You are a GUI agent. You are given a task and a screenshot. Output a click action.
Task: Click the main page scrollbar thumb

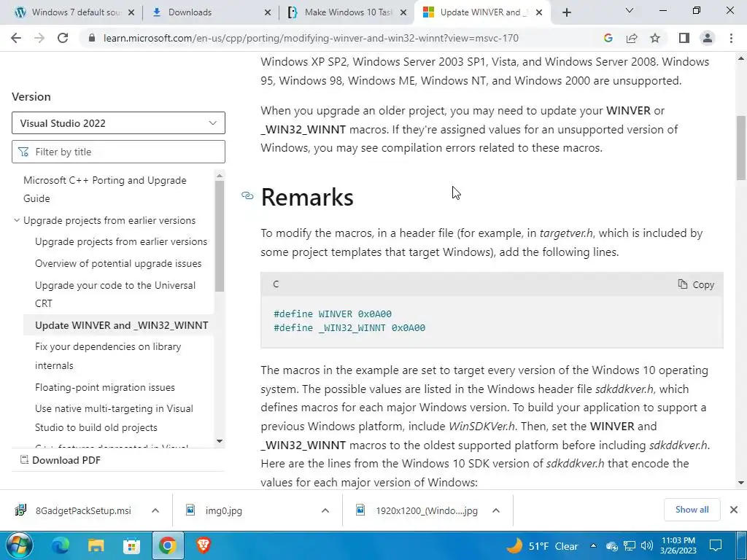[741, 148]
